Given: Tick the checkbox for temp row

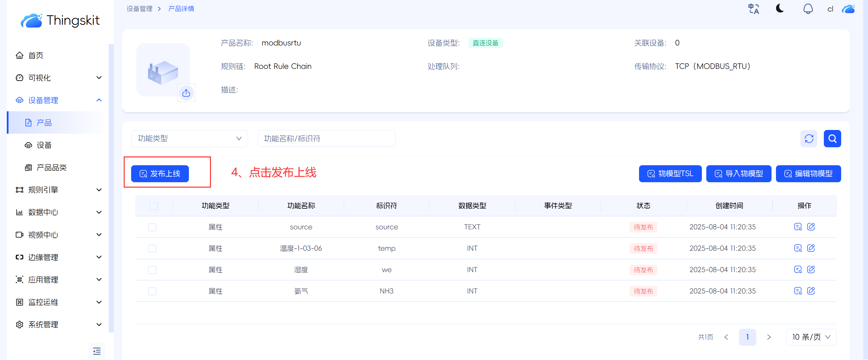Looking at the screenshot, I should pyautogui.click(x=152, y=248).
